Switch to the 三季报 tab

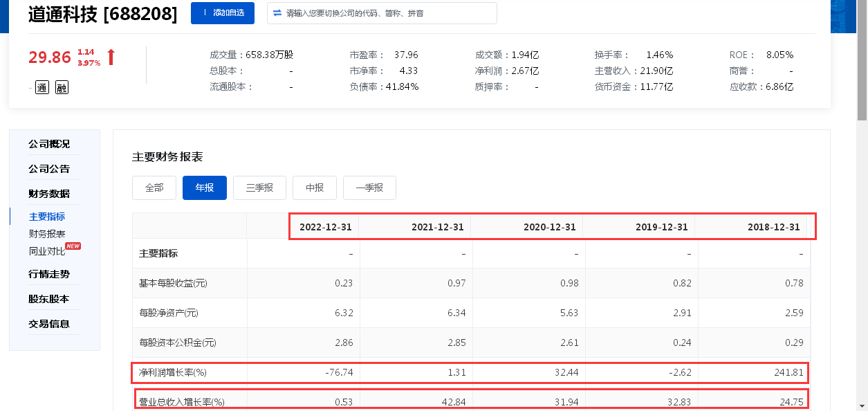[x=259, y=188]
